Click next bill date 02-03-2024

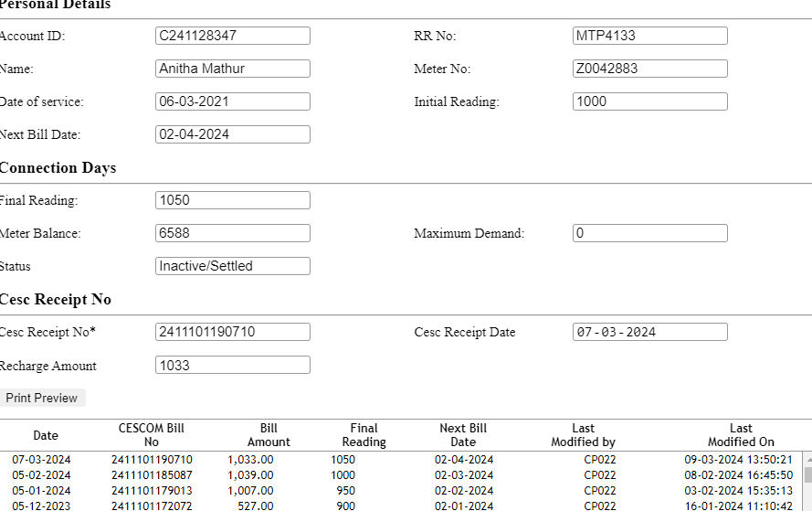coord(464,475)
